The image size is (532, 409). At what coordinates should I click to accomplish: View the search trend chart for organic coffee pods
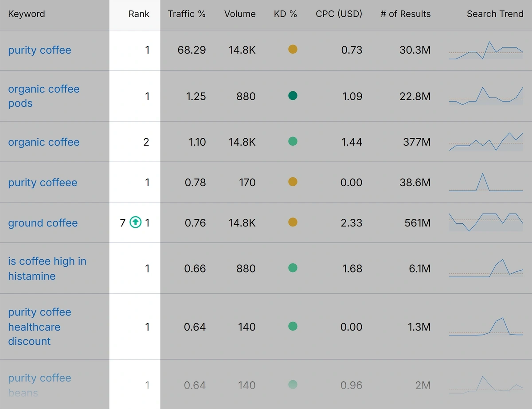486,96
